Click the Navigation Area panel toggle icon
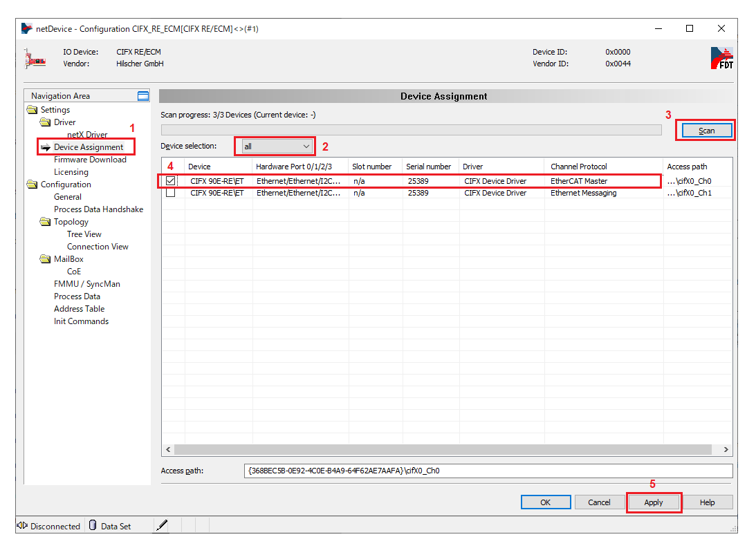The image size is (756, 548). [x=143, y=96]
